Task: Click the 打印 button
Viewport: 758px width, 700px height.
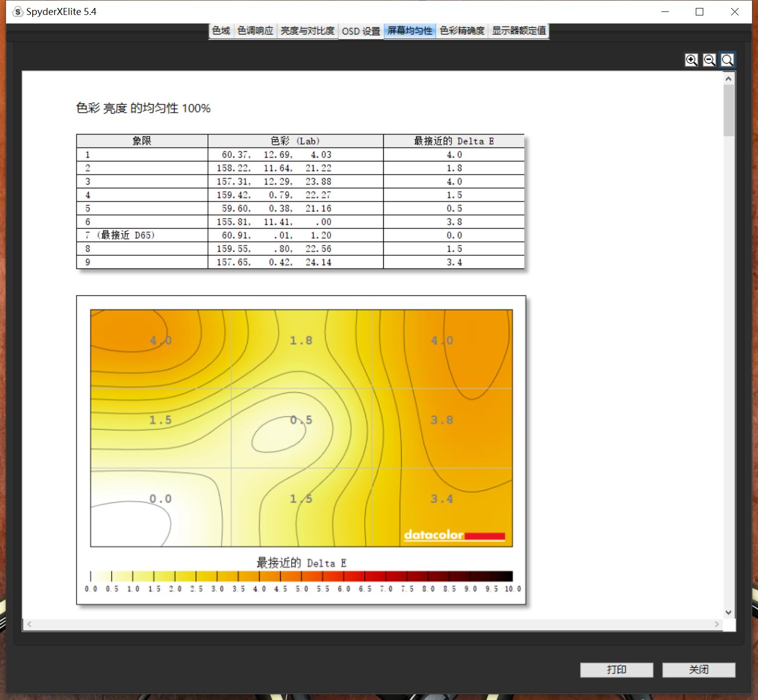Action: tap(617, 670)
